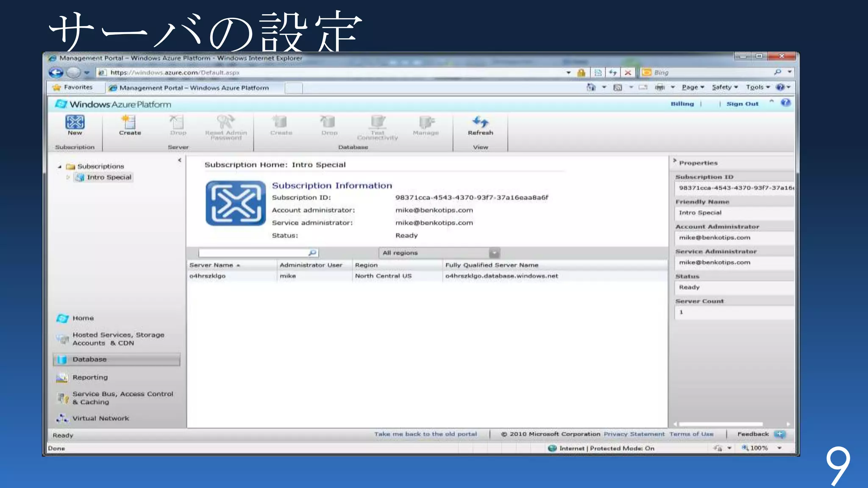
Task: Click the Reset Admin Password icon
Action: (x=225, y=122)
